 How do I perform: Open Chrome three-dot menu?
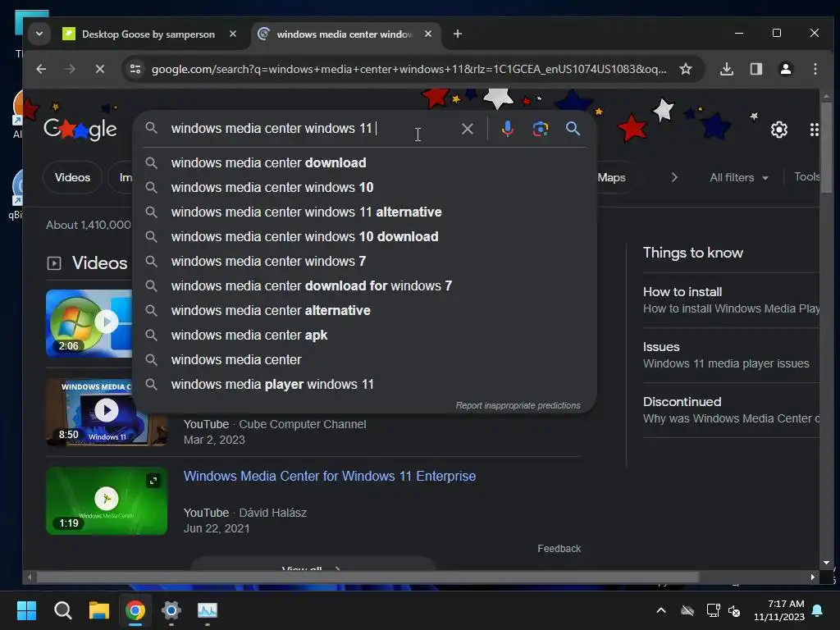pos(815,69)
